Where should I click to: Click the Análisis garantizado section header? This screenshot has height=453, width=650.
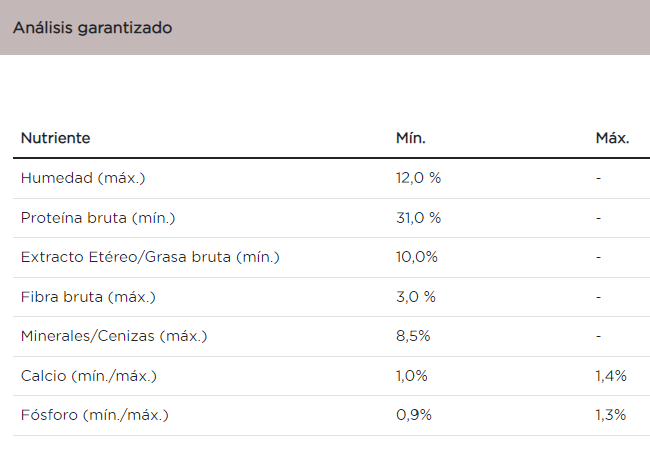click(92, 28)
